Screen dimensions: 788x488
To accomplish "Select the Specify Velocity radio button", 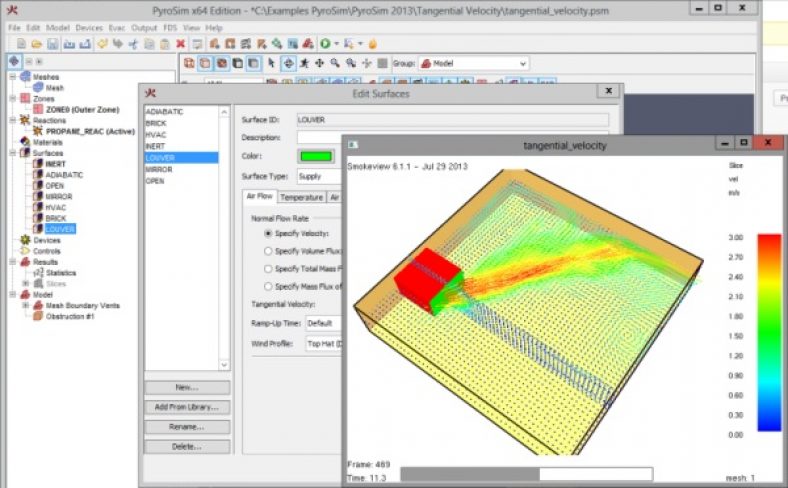I will (x=268, y=233).
